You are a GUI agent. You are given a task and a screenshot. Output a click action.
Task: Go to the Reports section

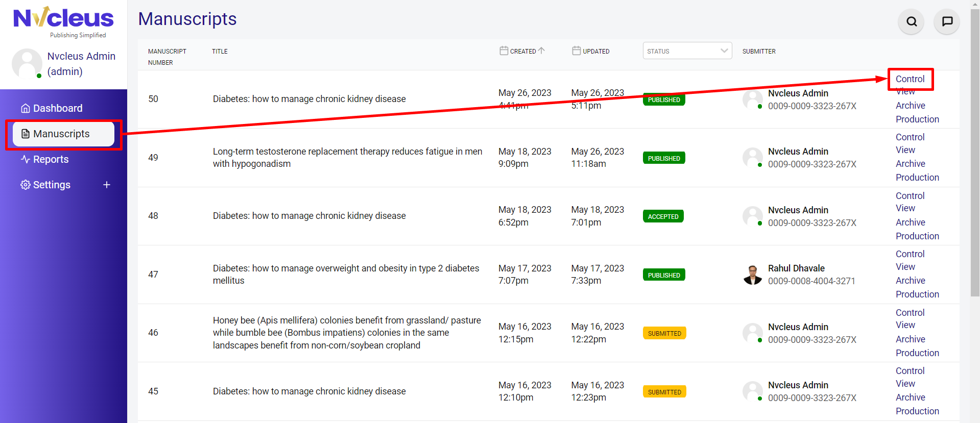(51, 159)
